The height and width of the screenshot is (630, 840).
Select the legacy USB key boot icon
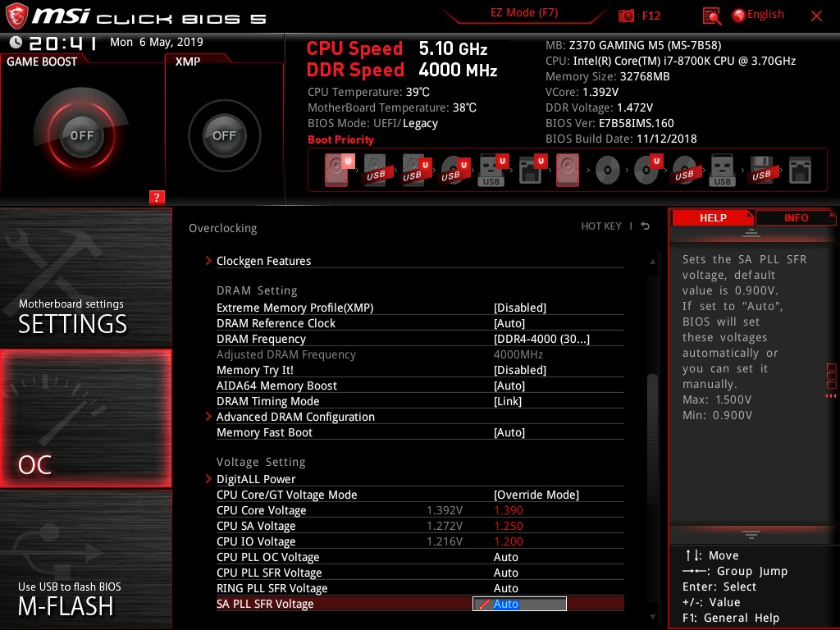(x=723, y=171)
